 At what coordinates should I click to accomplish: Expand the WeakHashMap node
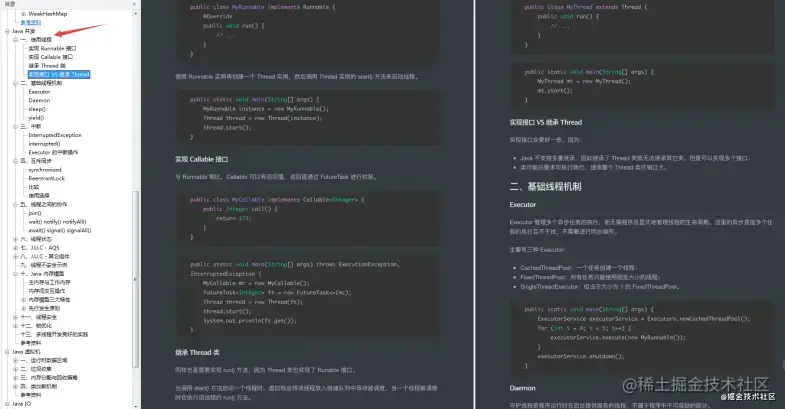coord(24,14)
